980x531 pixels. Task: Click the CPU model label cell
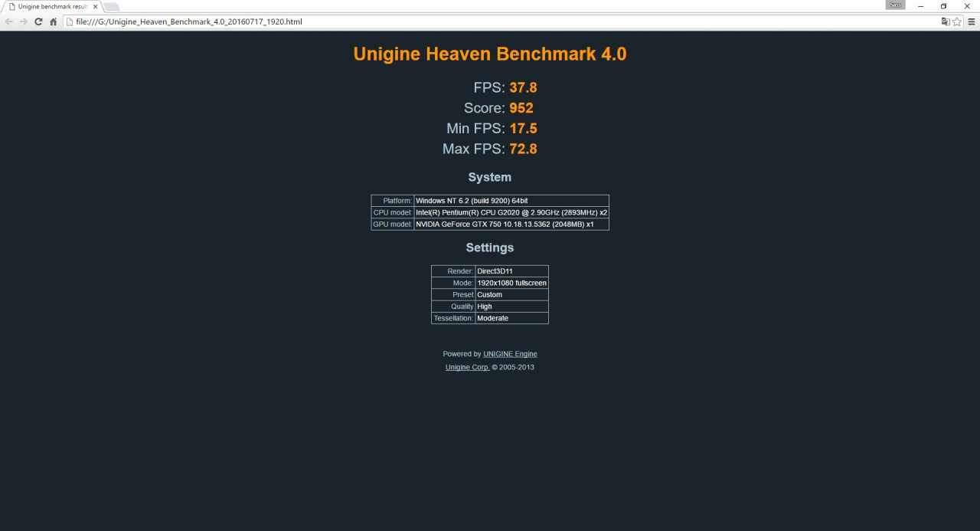(x=393, y=212)
